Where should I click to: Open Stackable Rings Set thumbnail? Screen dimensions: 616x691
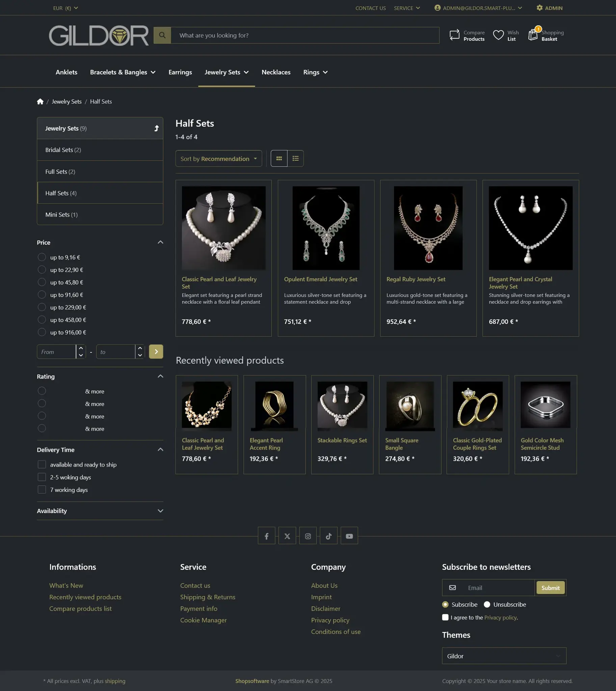click(x=342, y=406)
